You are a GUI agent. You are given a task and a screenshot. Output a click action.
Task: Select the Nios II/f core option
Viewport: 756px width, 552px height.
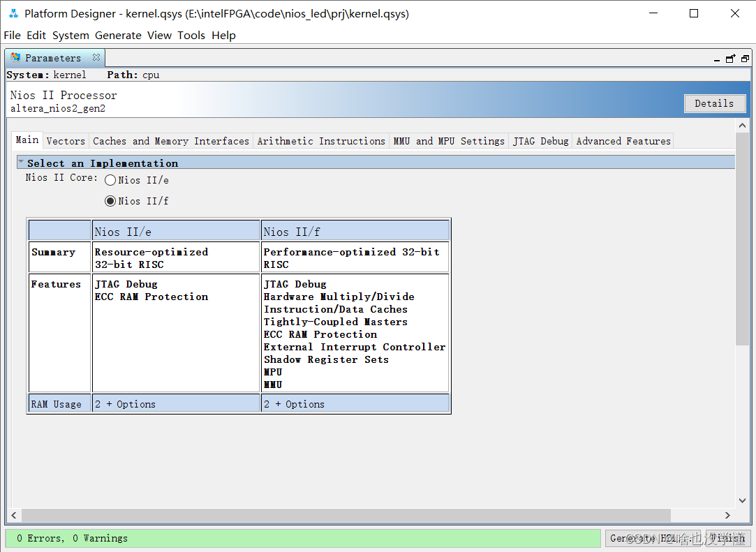click(x=110, y=201)
